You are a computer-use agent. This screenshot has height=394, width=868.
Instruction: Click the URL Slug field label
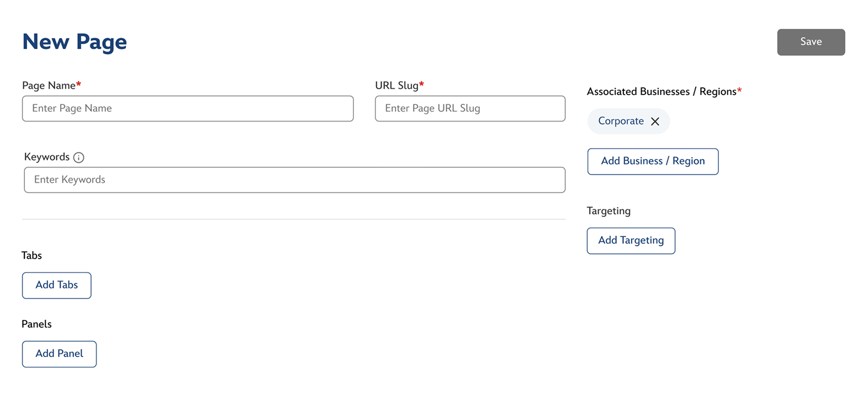pyautogui.click(x=396, y=86)
